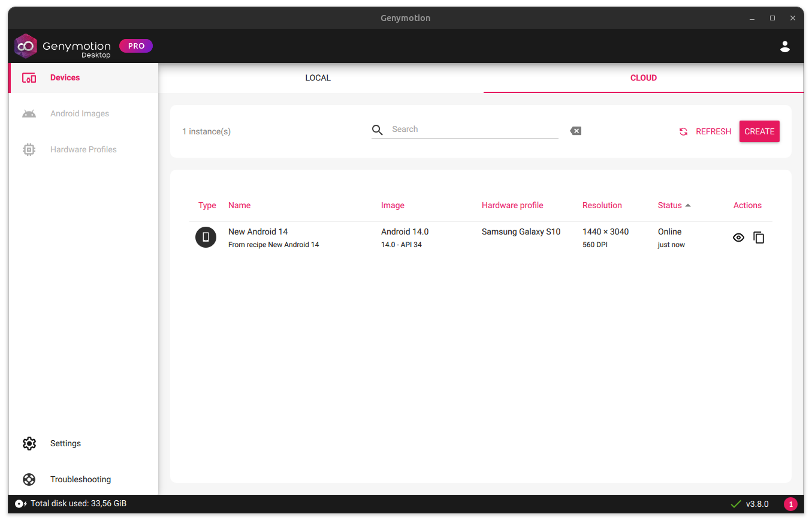Open the Devices section in the sidebar

(65, 77)
